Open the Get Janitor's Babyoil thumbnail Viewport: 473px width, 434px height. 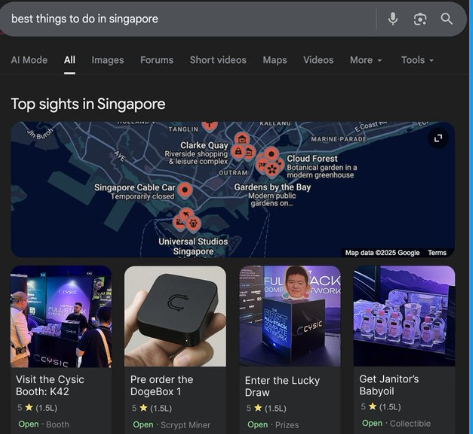click(x=404, y=316)
